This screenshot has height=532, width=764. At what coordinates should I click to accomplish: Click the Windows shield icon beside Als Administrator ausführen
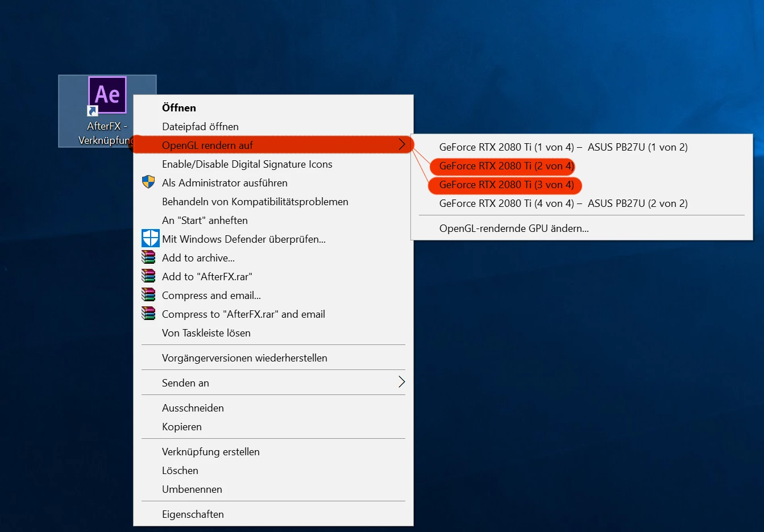(x=148, y=182)
